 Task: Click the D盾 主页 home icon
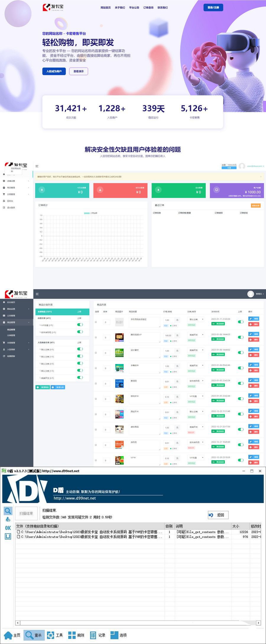[9, 635]
